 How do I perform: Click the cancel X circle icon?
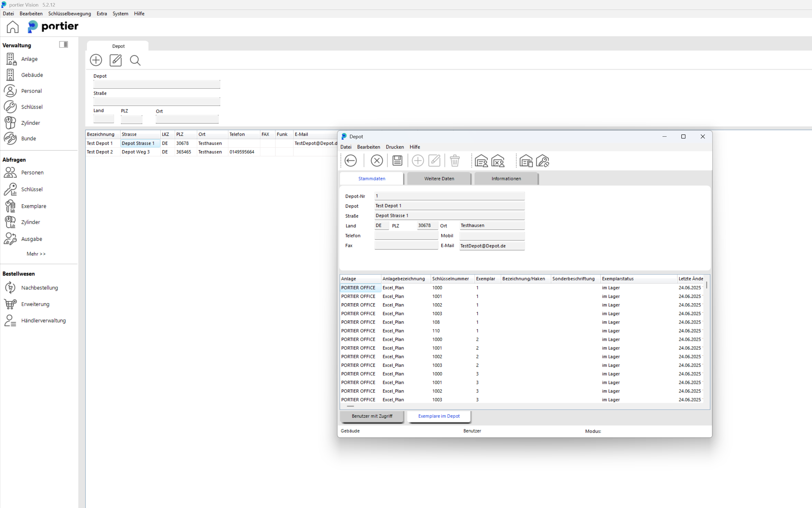[377, 161]
